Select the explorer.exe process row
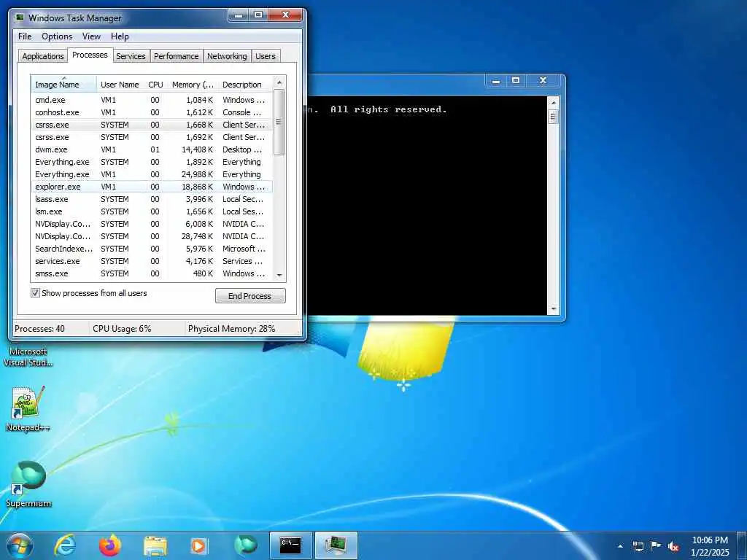This screenshot has width=747, height=560. tap(152, 187)
